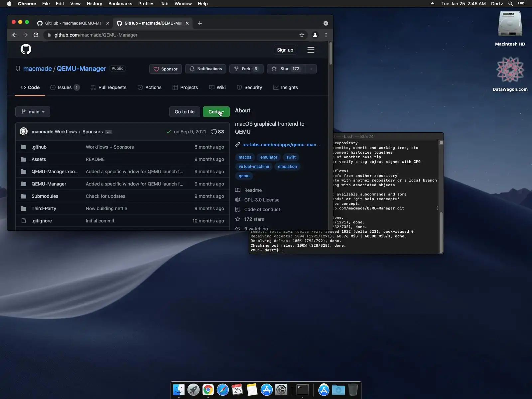Open Chrome's tab search dropdown

326,23
